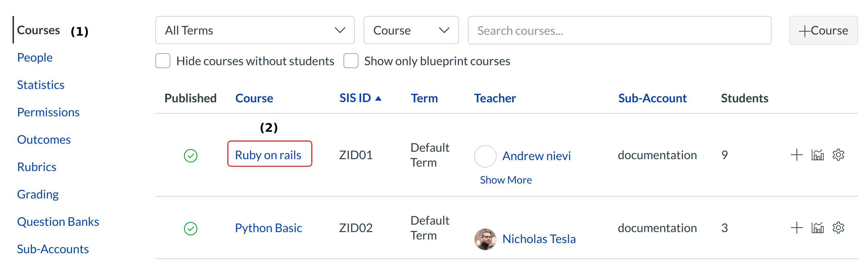Click the add-user plus icon for Ruby on rails
Image resolution: width=868 pixels, height=263 pixels.
[x=796, y=155]
